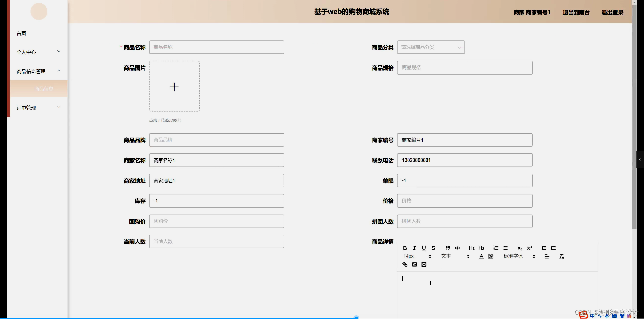
Task: Open 请选择商品分类 category dropdown
Action: point(431,47)
